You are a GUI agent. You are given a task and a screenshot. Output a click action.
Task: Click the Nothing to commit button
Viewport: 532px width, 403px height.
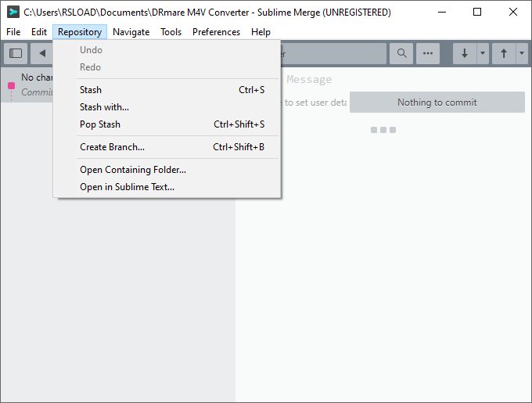tap(437, 102)
